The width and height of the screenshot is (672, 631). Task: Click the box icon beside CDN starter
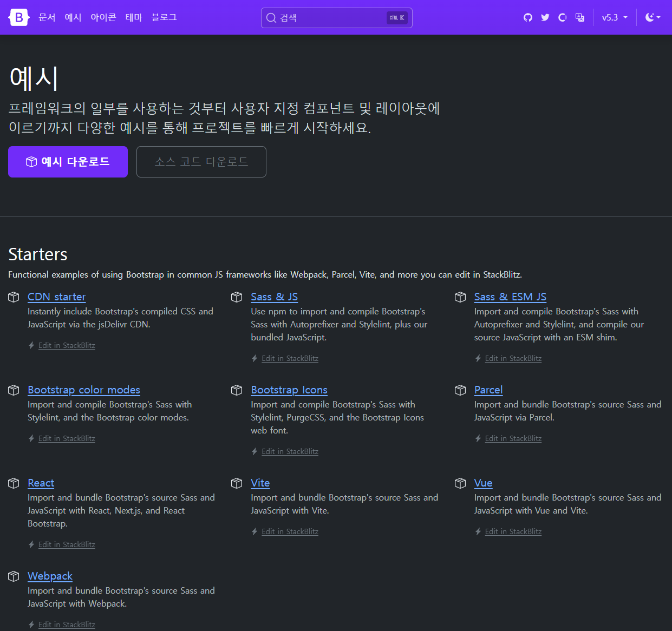pyautogui.click(x=14, y=297)
